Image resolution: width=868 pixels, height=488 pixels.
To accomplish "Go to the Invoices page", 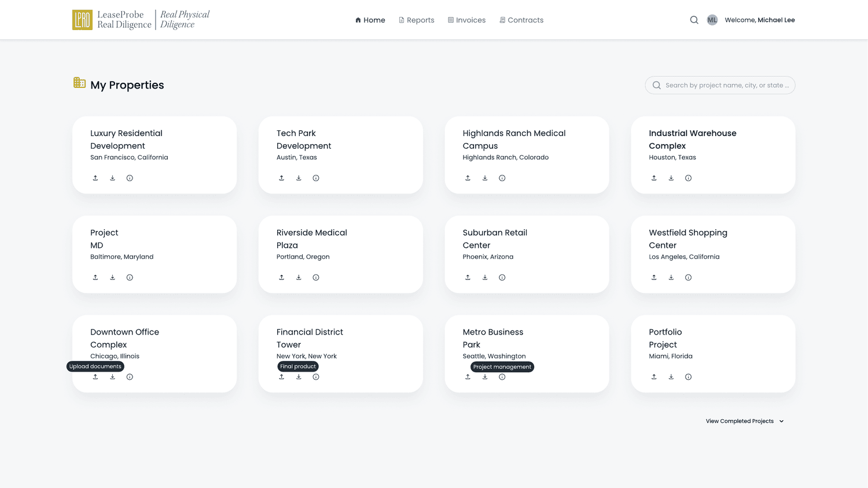I will pos(467,20).
